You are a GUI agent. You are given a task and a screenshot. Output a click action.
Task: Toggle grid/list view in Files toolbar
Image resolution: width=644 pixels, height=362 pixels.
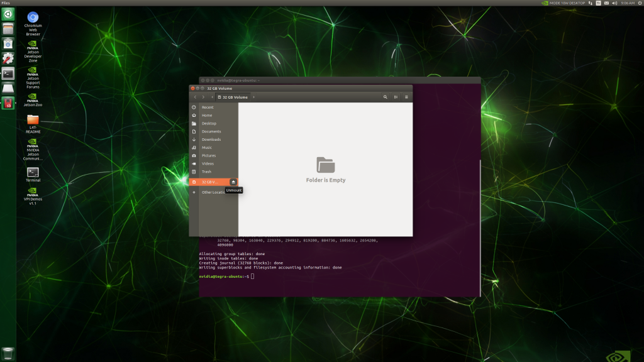pyautogui.click(x=396, y=97)
